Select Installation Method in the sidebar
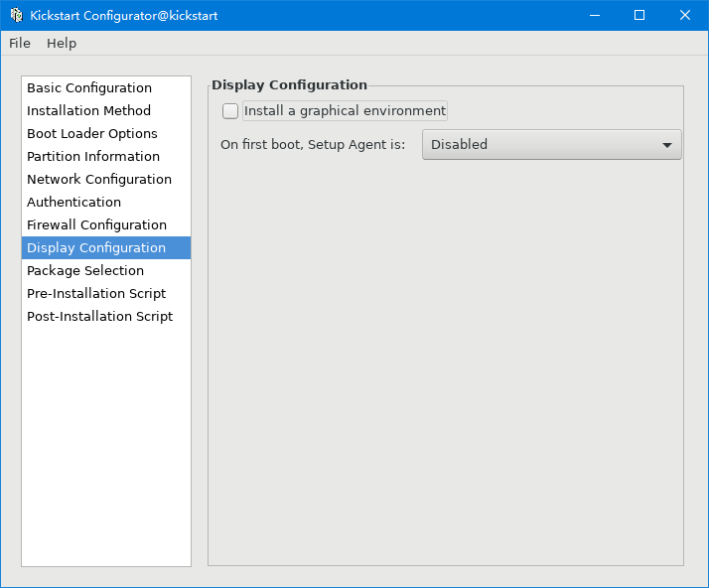The image size is (709, 588). pos(106,111)
